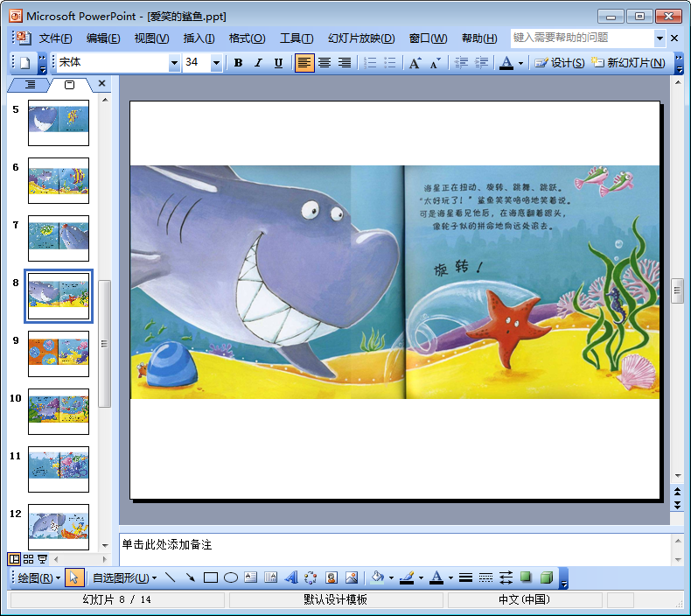Insert a vertical text box
The image size is (691, 616).
pos(270,577)
